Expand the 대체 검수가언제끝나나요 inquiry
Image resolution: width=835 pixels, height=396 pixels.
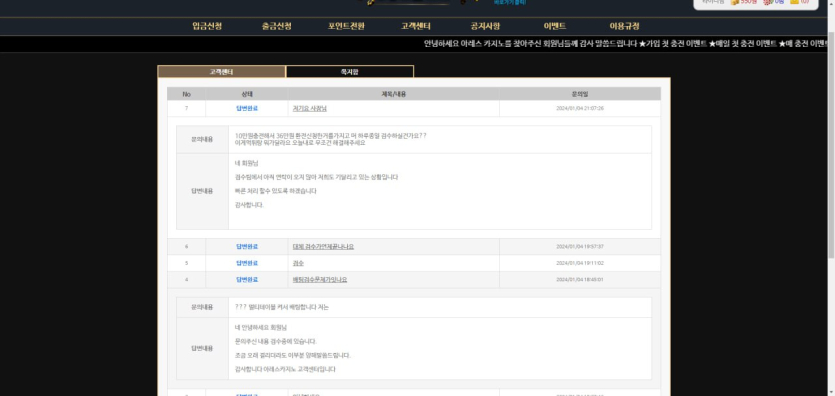[x=323, y=246]
